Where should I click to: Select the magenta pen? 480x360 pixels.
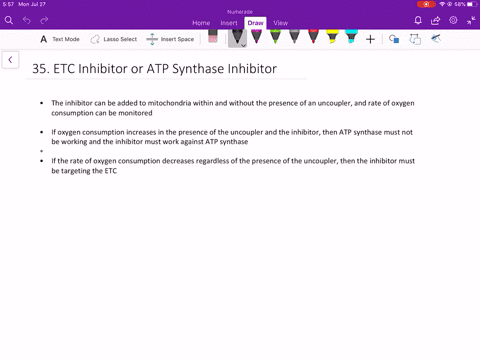(x=256, y=36)
